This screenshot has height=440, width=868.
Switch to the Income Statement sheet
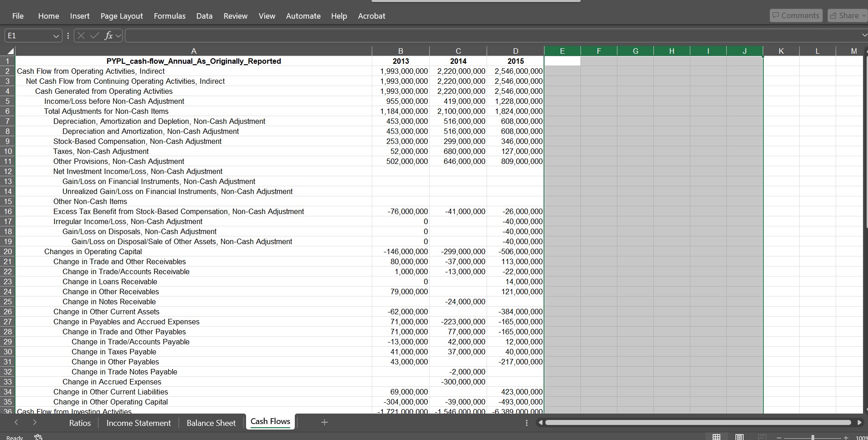139,423
